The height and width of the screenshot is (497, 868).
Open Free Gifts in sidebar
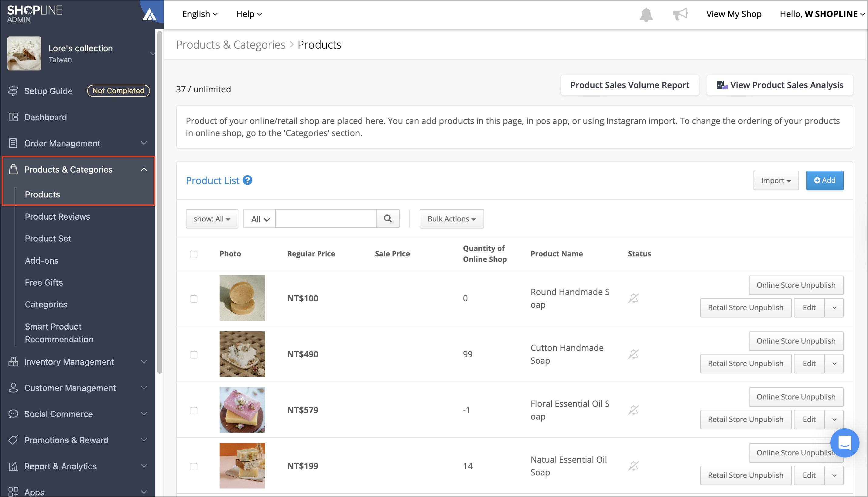point(44,282)
